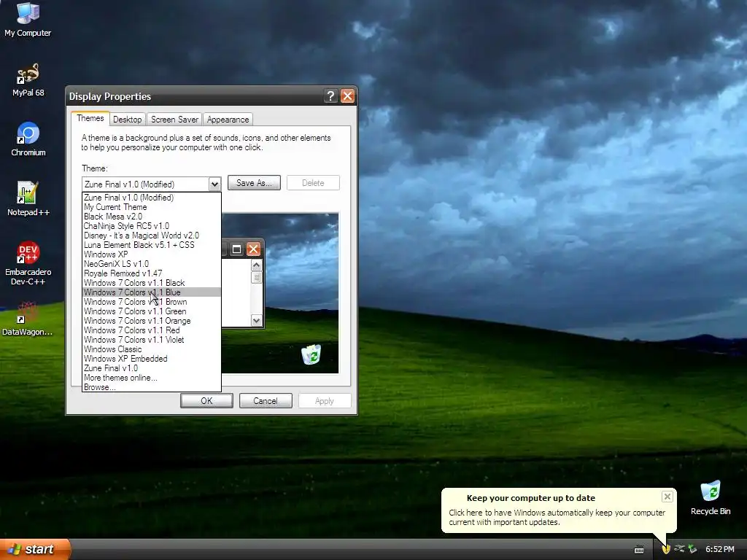The image size is (747, 560).
Task: Choose Windows 7 Colors v1.1 Violet
Action: point(152,340)
